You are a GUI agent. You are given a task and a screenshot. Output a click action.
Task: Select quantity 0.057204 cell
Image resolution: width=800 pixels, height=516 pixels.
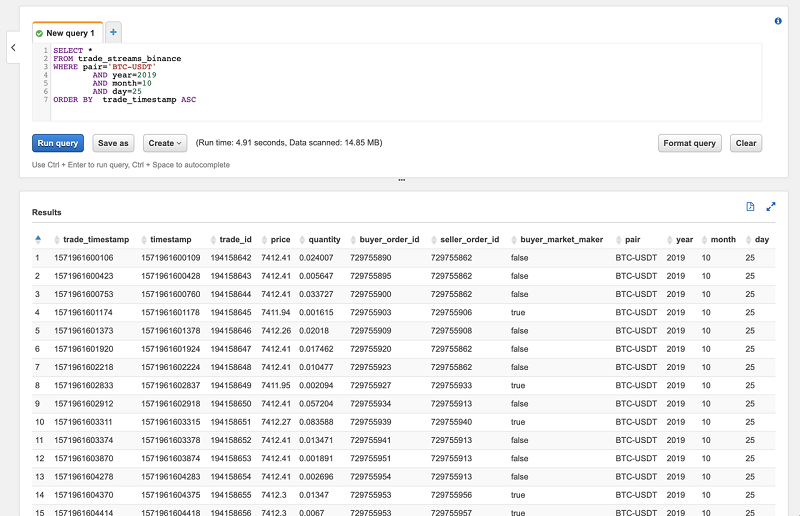coord(316,404)
